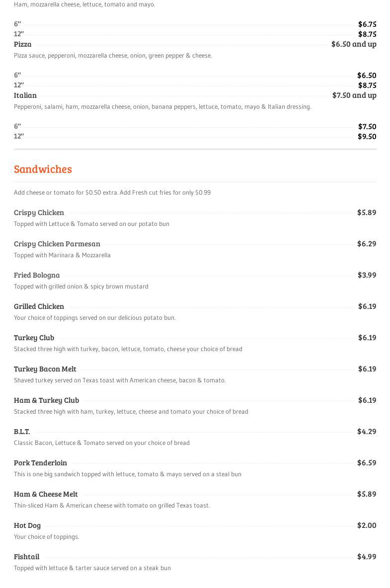Click the $6.59 Pork Tenderloin price

pyautogui.click(x=367, y=463)
